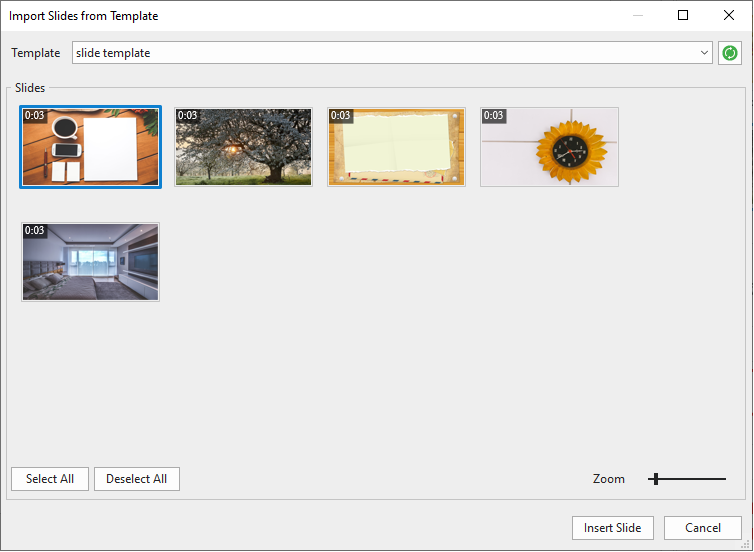Adjust the Zoom slider handle
The width and height of the screenshot is (754, 552).
point(656,479)
